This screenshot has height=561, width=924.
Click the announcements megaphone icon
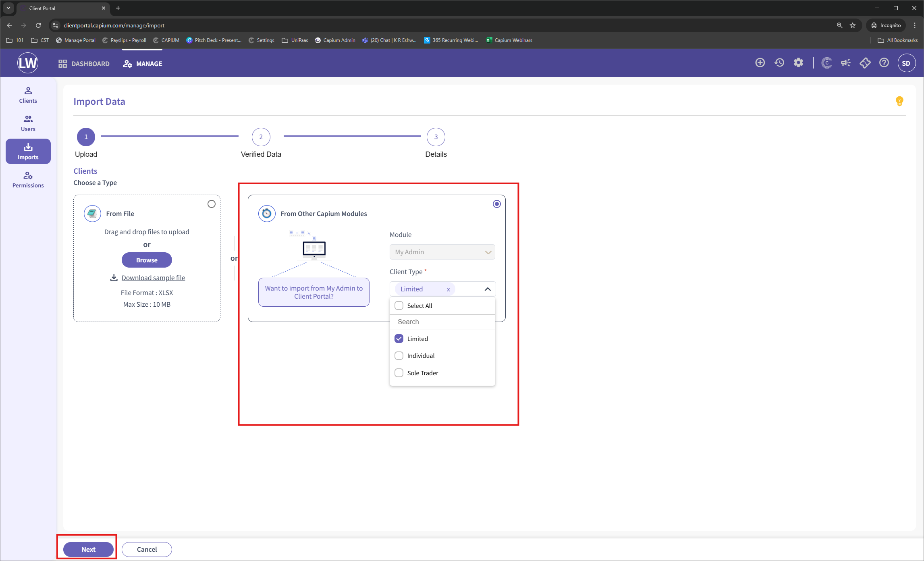pos(845,63)
